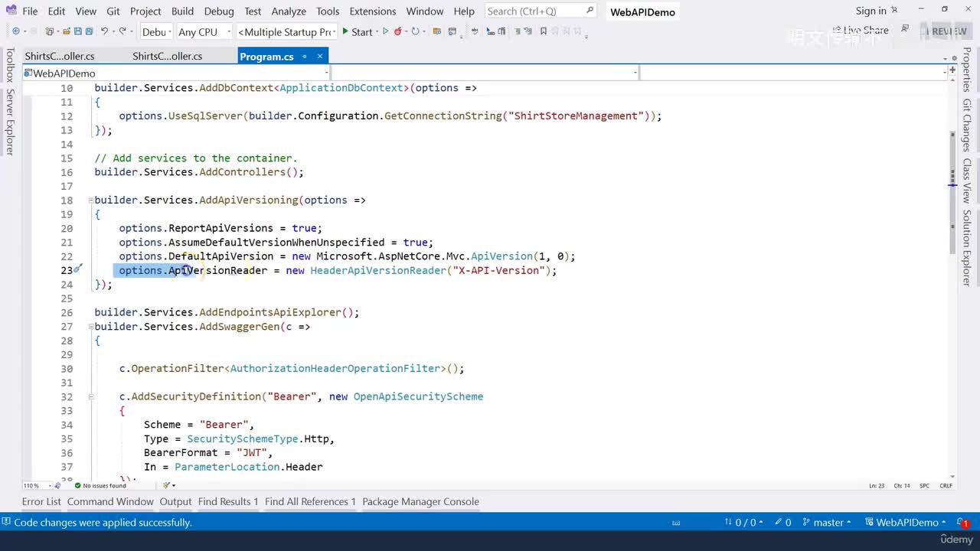Click the Open File folder icon
Screen dimensions: 980x551
(67, 31)
